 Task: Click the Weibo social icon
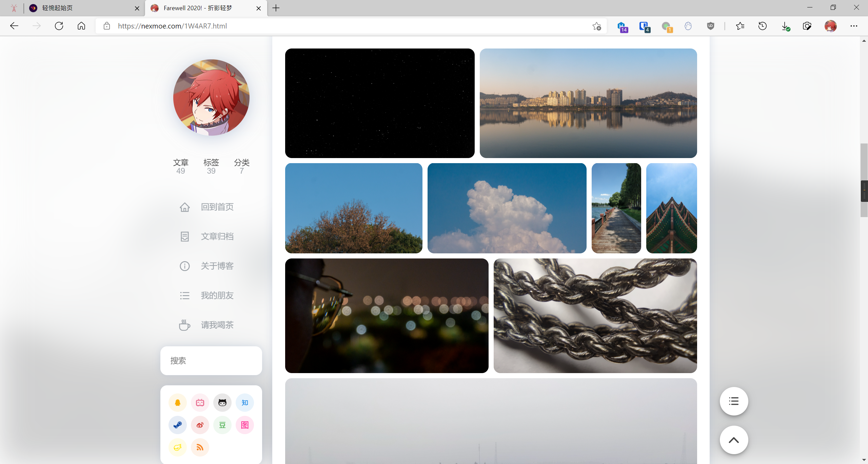click(200, 425)
